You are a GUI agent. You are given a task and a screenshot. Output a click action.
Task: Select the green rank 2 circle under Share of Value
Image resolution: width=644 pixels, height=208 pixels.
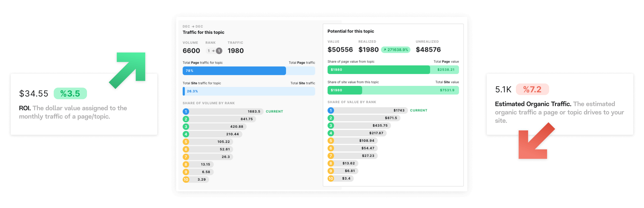point(331,118)
